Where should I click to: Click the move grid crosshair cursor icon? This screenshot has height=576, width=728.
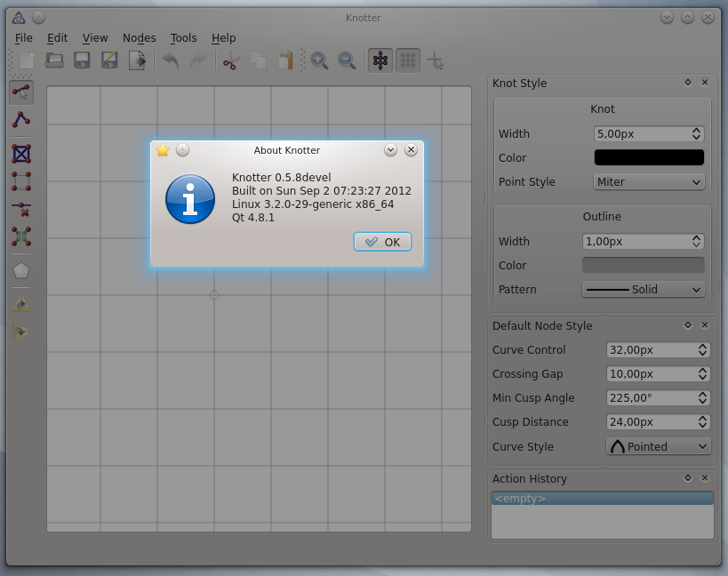tap(436, 60)
